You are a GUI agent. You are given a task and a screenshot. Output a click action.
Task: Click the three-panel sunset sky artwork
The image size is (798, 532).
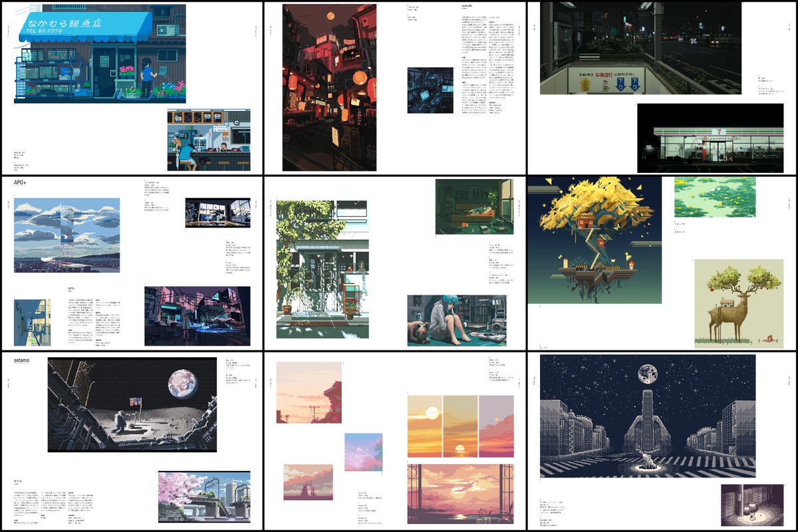click(460, 426)
